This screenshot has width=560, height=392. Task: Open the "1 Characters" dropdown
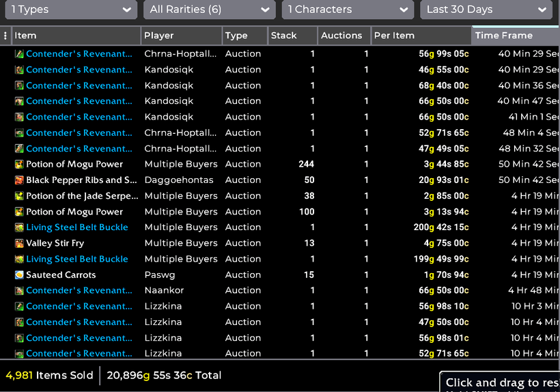[x=347, y=10]
